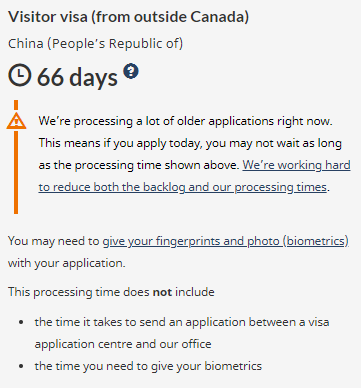Click the 'with your application.' line

click(x=67, y=263)
